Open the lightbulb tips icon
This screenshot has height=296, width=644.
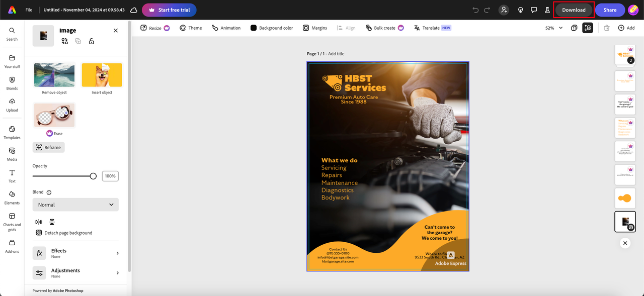(520, 10)
